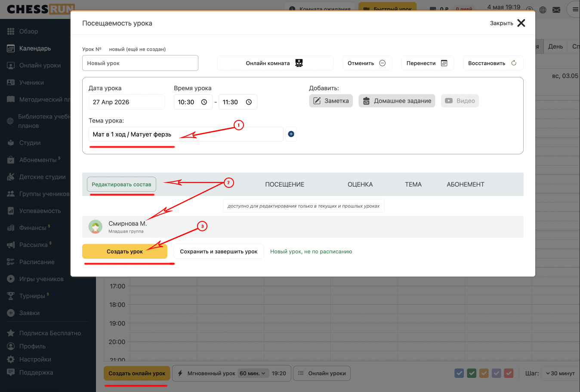
Task: Open clock picker for 11:30 end time
Action: pos(249,102)
